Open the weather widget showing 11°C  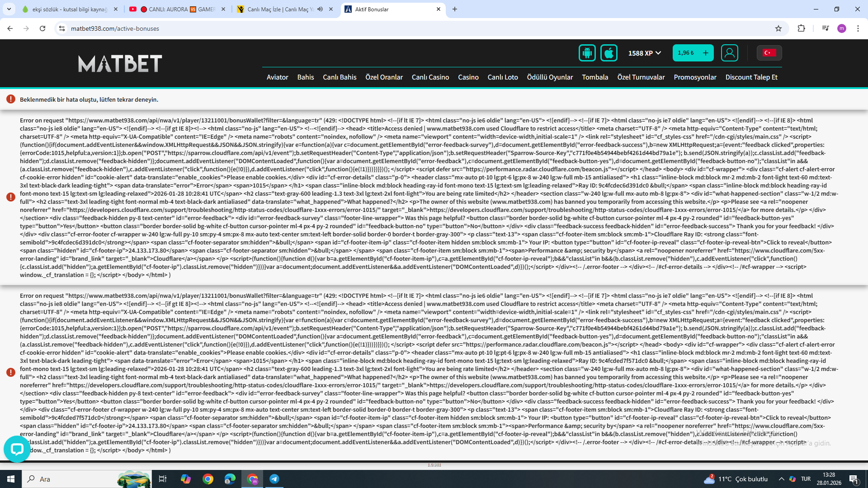click(736, 479)
